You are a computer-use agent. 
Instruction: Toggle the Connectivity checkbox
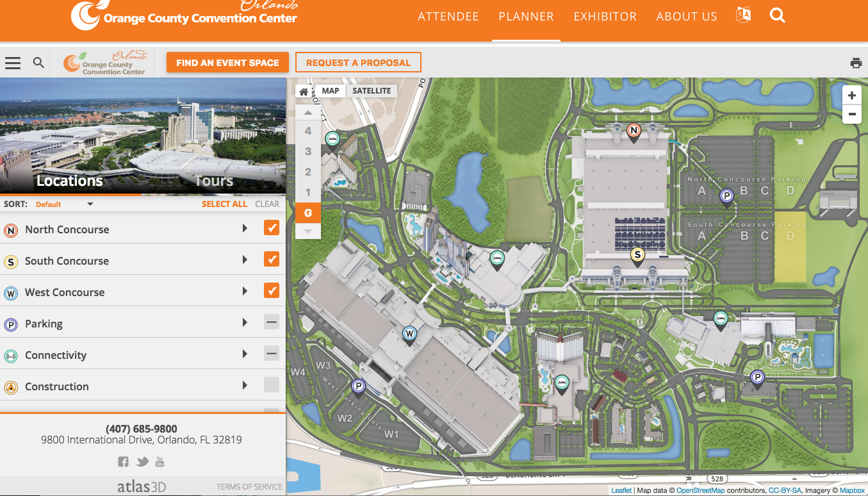[272, 354]
